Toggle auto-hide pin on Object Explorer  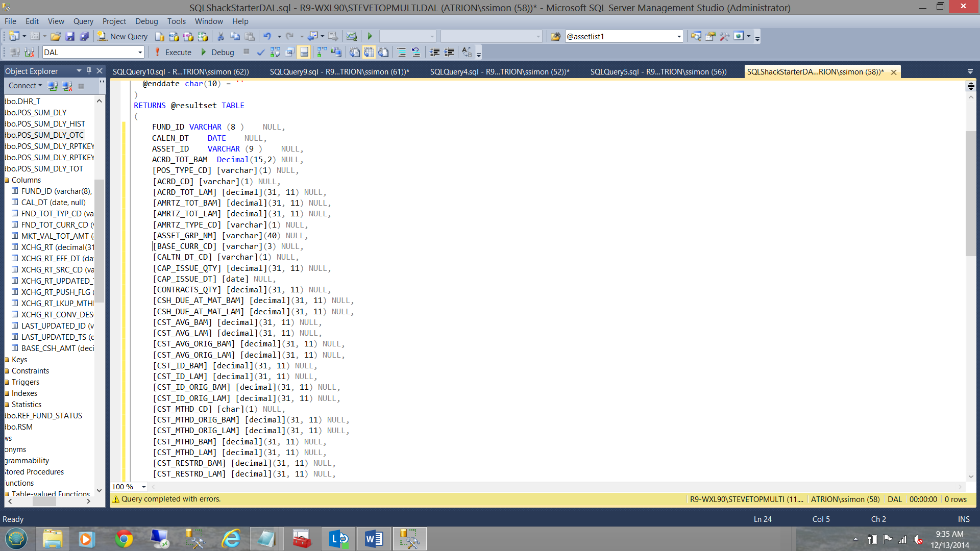89,71
